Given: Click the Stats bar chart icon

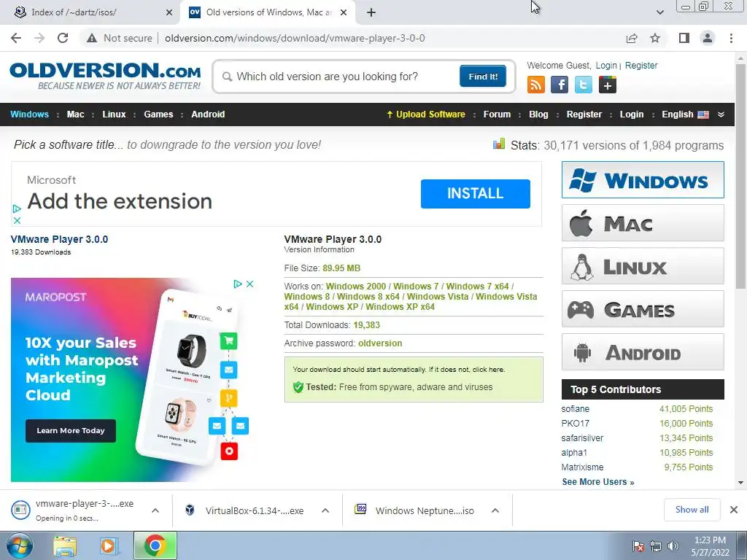Looking at the screenshot, I should 499,144.
